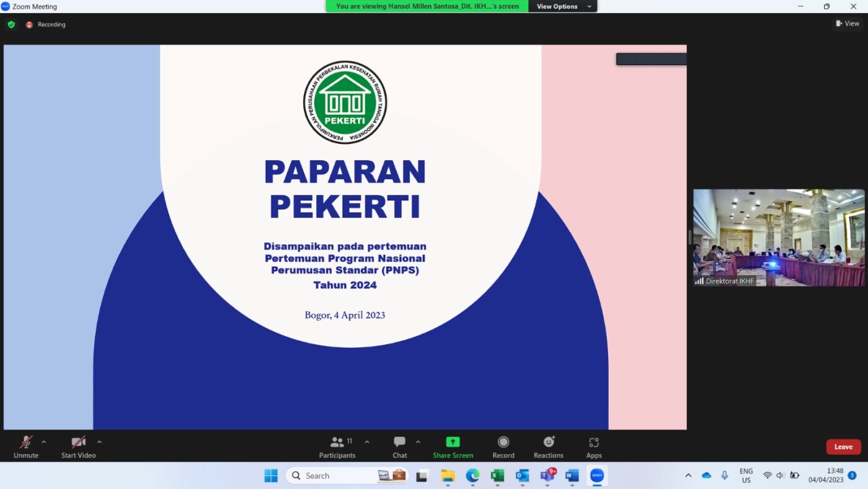Expand the chevron next to Participants

pyautogui.click(x=367, y=442)
